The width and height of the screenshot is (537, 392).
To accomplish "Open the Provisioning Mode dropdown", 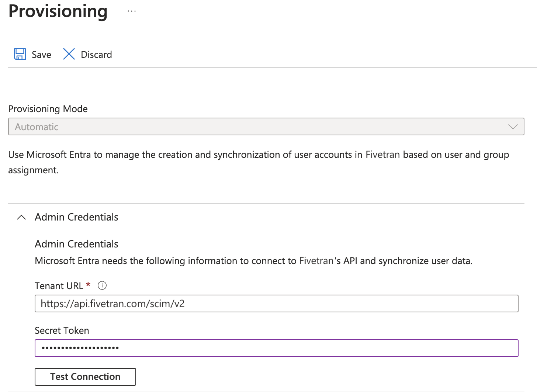I will [266, 126].
